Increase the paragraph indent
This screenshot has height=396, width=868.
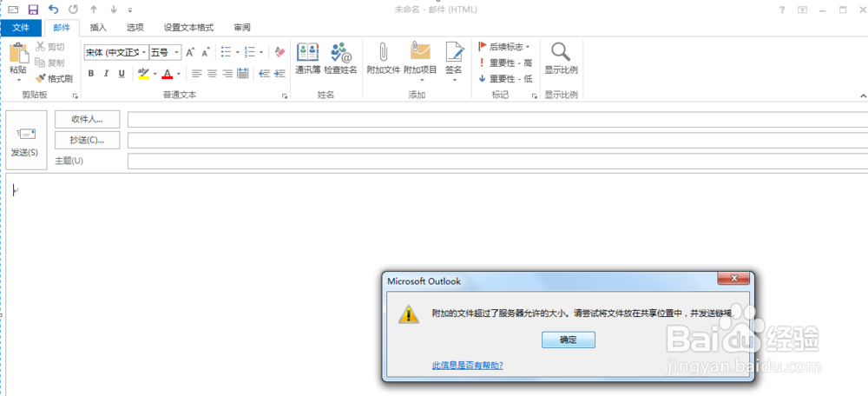280,74
